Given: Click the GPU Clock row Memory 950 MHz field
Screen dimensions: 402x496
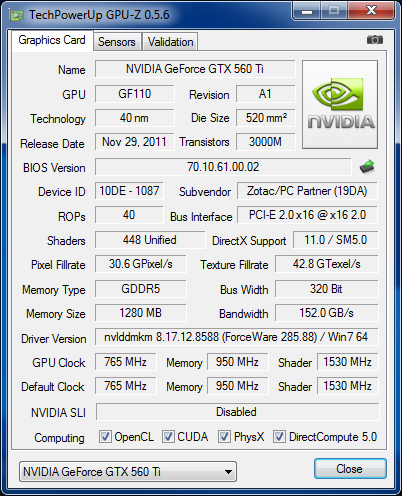Looking at the screenshot, I should (x=237, y=362).
